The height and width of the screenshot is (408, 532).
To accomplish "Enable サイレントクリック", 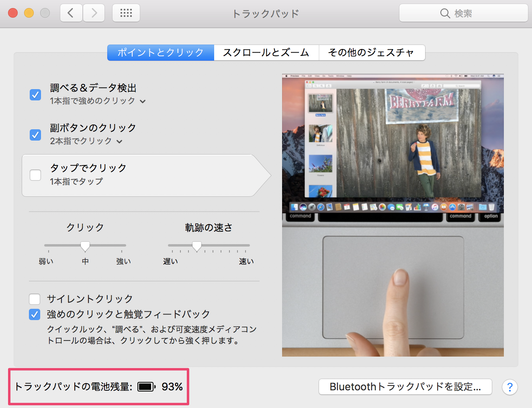I will click(x=35, y=299).
